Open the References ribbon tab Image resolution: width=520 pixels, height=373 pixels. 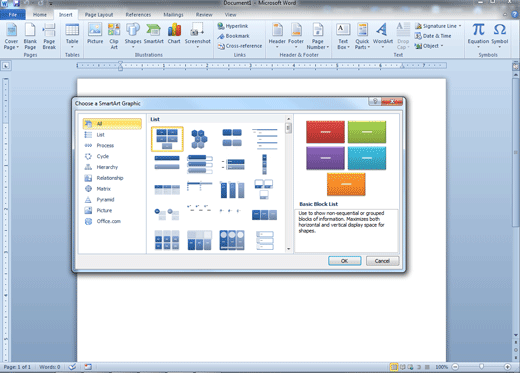(x=138, y=15)
